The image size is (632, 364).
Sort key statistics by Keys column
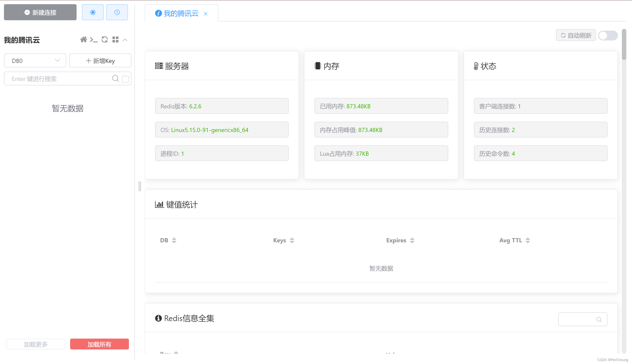click(292, 240)
